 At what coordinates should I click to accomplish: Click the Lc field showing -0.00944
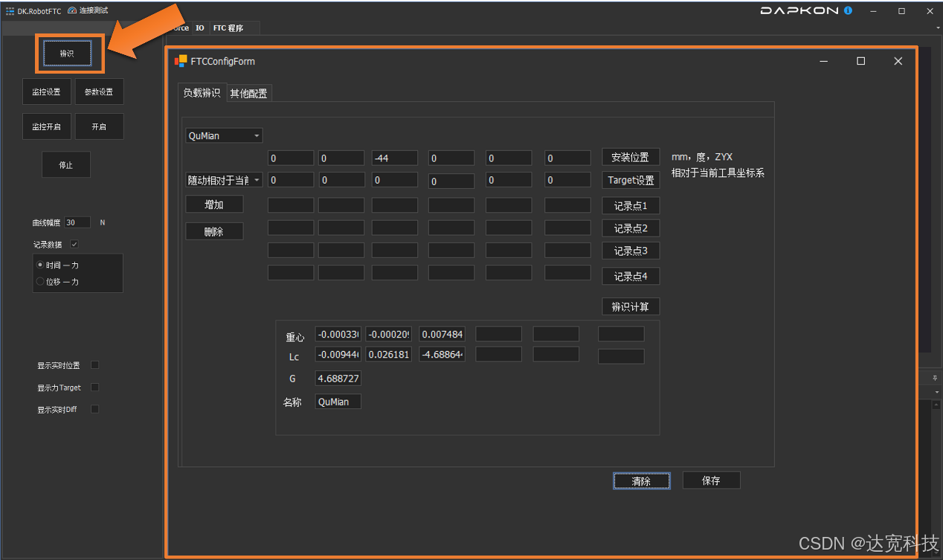pyautogui.click(x=338, y=354)
